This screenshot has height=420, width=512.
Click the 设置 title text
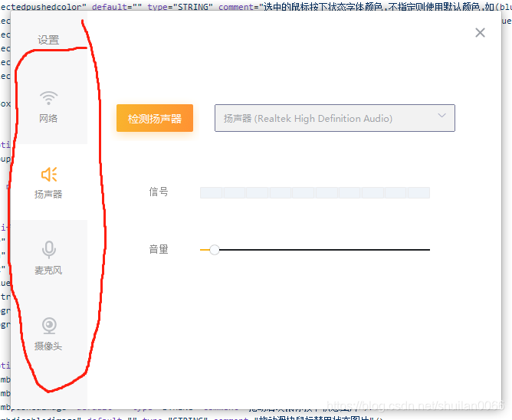click(x=48, y=40)
